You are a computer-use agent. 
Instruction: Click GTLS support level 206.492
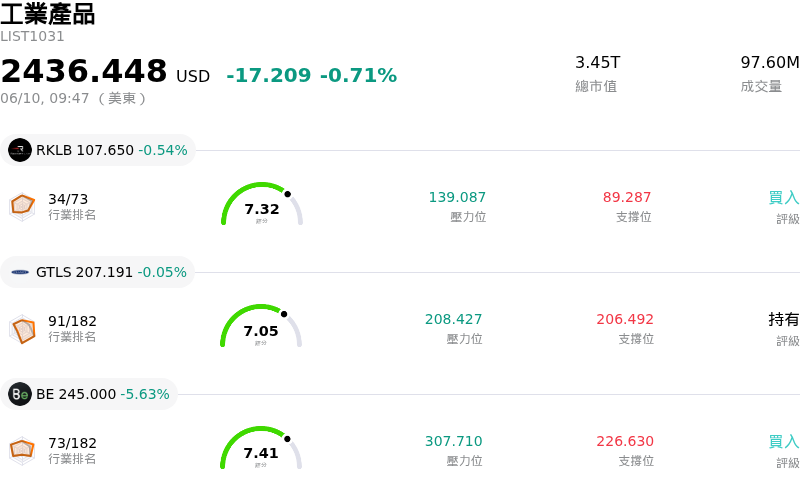click(625, 319)
